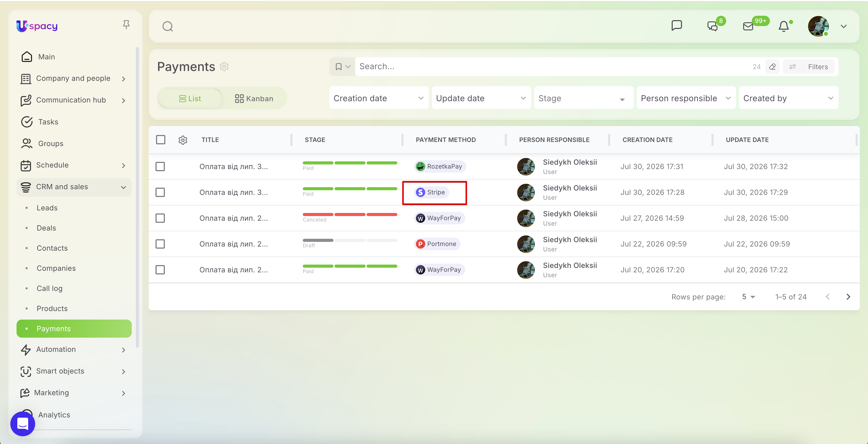Expand user account menu chevron
This screenshot has height=444, width=868.
pyautogui.click(x=844, y=26)
